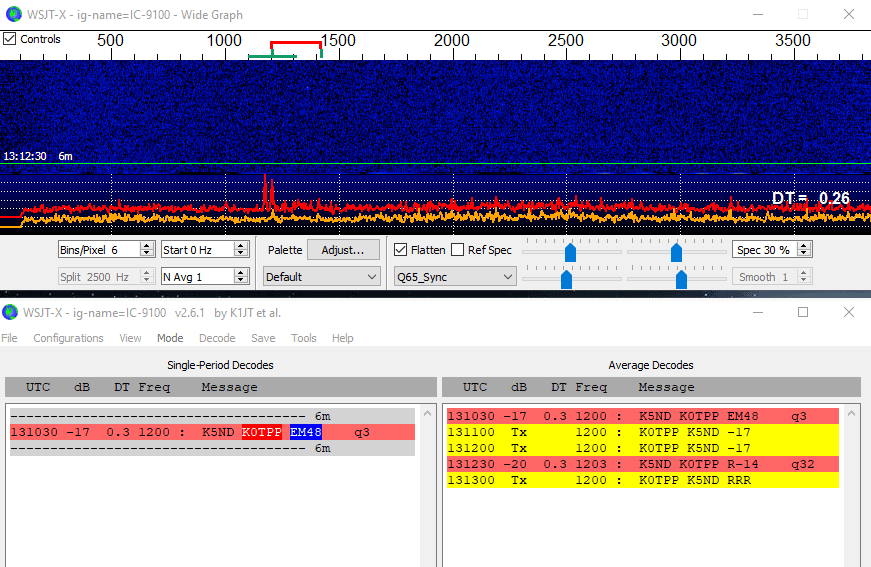Increase the Bins/Pixel value with up arrow
871x567 pixels.
(x=147, y=246)
